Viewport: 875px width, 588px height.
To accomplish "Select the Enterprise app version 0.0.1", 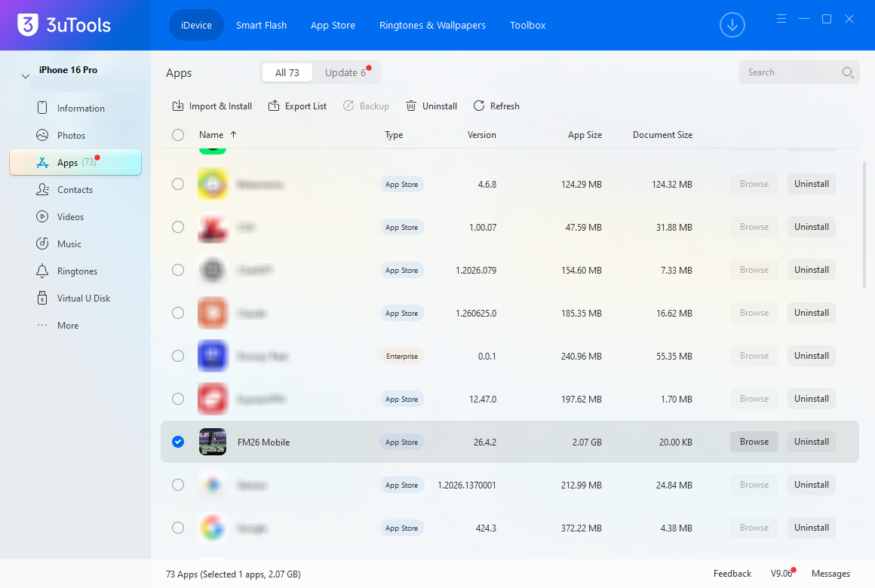I will click(178, 356).
